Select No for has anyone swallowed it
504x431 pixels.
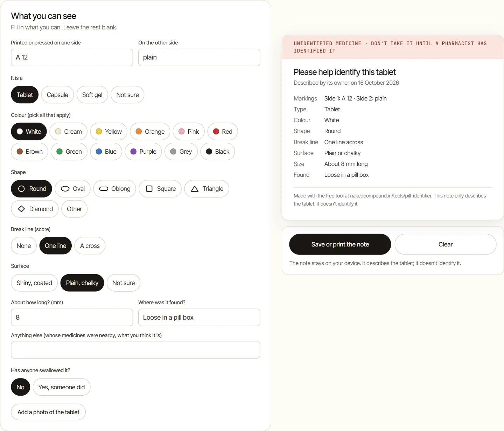click(21, 387)
